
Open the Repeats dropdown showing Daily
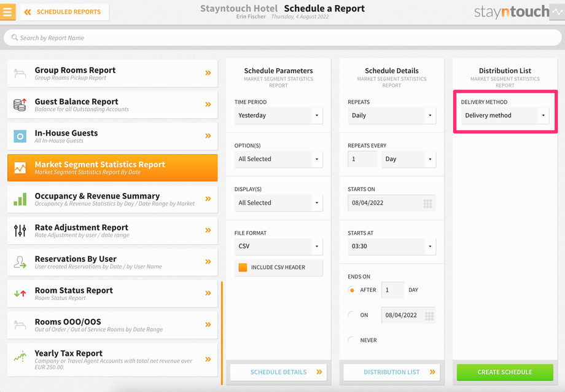[x=392, y=116]
